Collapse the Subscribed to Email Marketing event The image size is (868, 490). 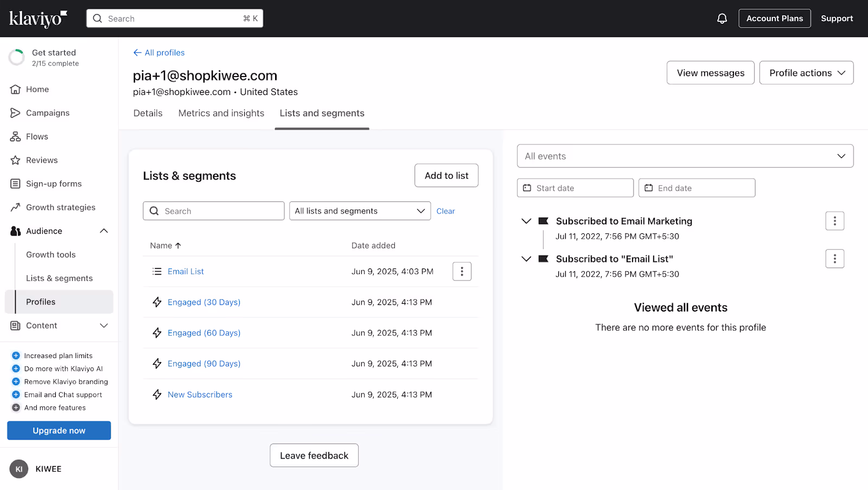[x=526, y=221]
